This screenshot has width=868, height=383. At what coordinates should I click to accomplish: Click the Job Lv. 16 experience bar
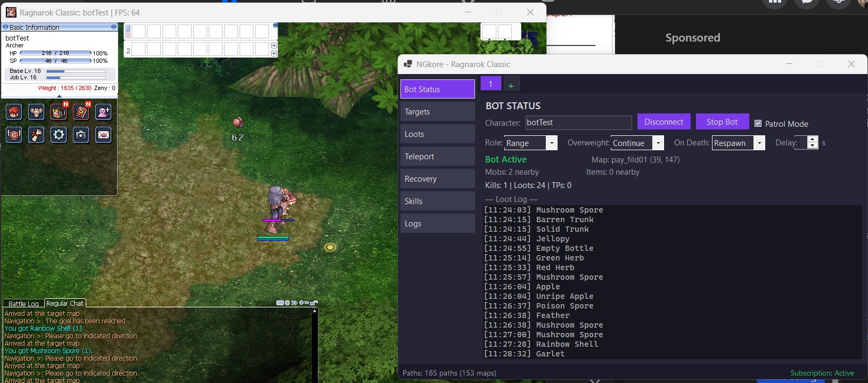click(x=76, y=78)
